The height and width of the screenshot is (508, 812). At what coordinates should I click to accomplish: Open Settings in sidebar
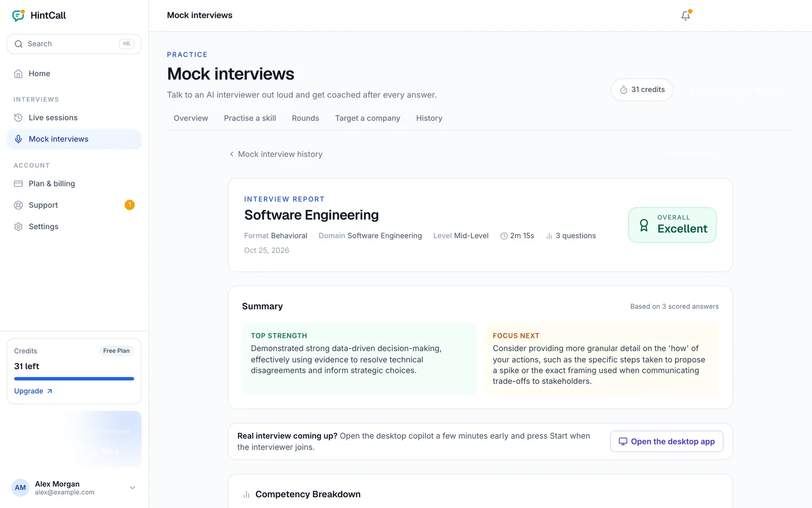click(x=74, y=227)
